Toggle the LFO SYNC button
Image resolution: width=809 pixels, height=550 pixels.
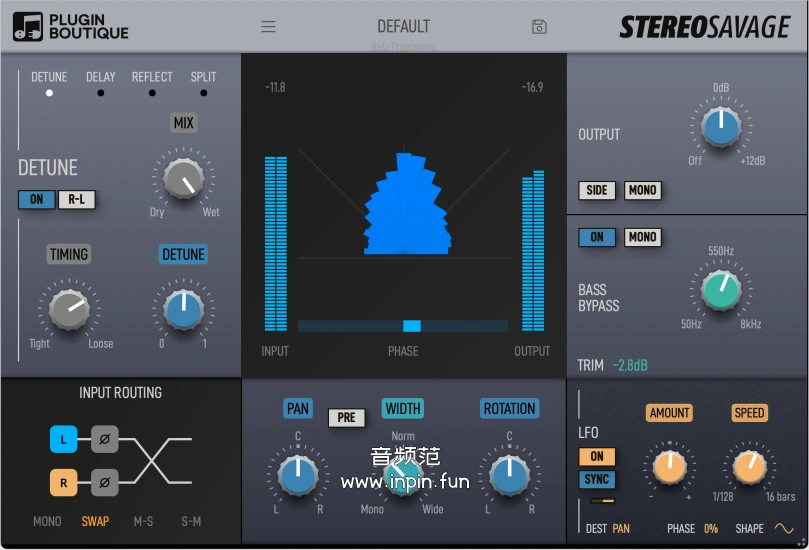(x=597, y=479)
